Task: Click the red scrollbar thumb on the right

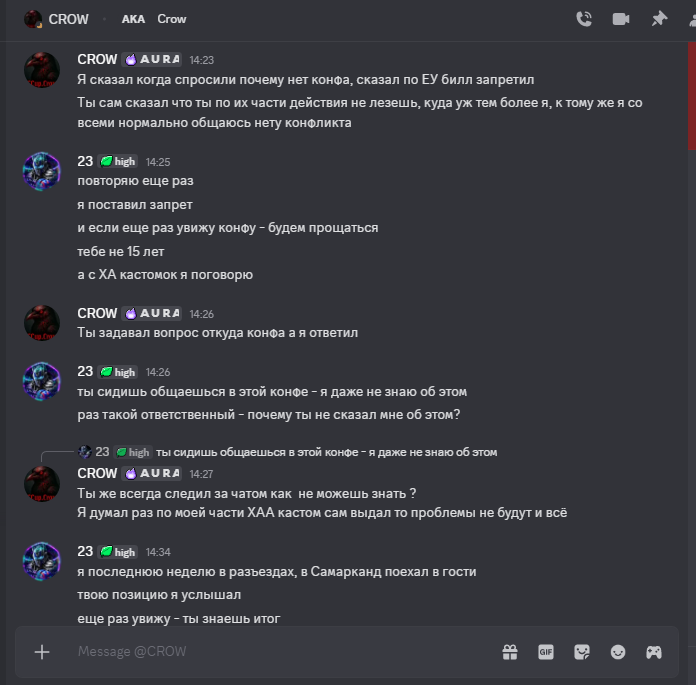Action: click(x=692, y=96)
